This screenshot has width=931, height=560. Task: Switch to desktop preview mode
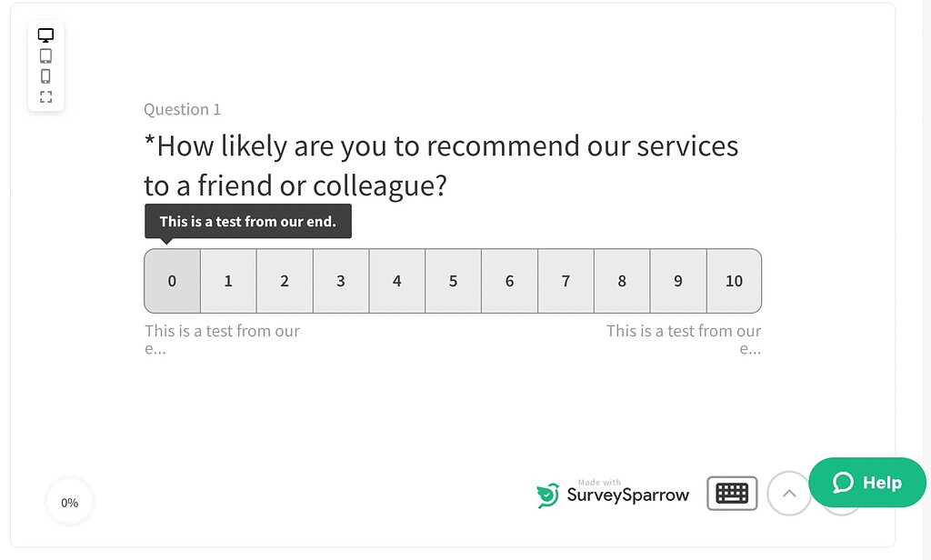tap(45, 35)
